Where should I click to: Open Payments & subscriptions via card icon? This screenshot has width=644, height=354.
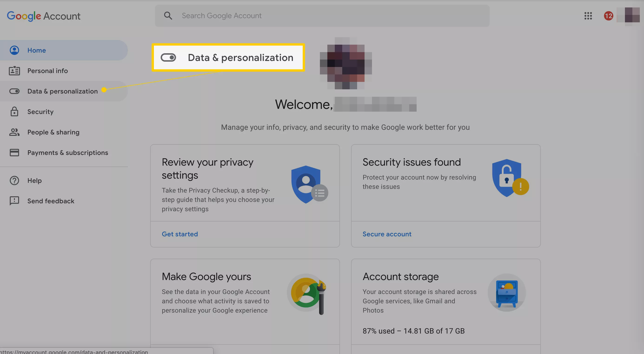click(14, 152)
